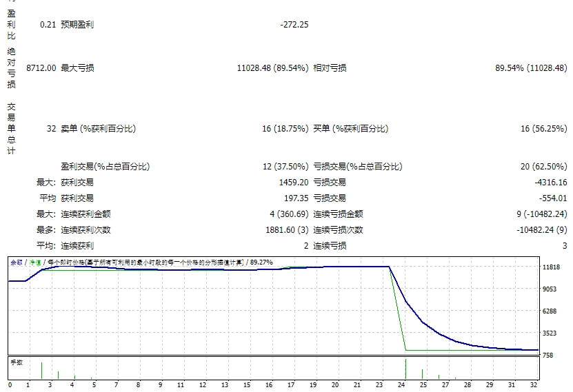
Task: Click the 89.27% modelling quality in chart header
Action: tap(261, 262)
